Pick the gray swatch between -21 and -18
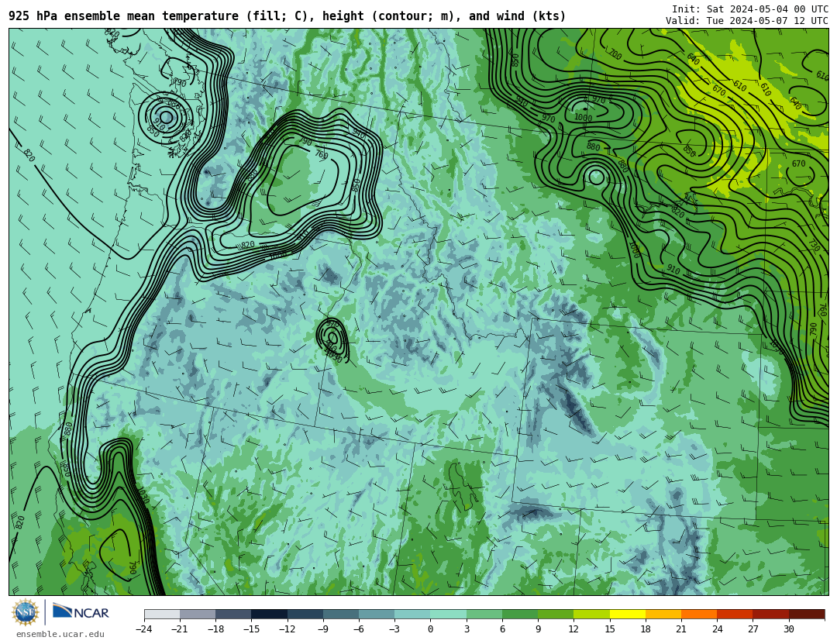The image size is (837, 644). [198, 614]
